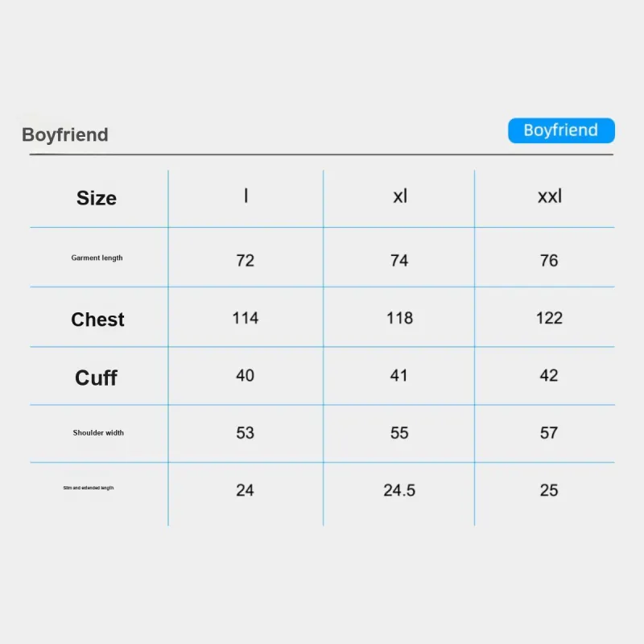Click the blue Boyfriend button
This screenshot has width=644, height=644.
tap(561, 130)
